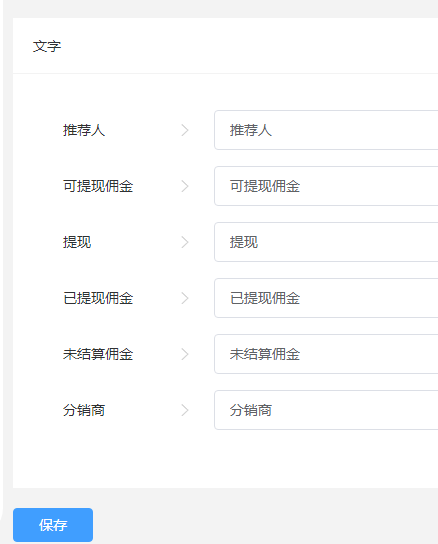Focus the 推荐人 text input
Viewport: 438px width, 544px height.
[x=326, y=130]
